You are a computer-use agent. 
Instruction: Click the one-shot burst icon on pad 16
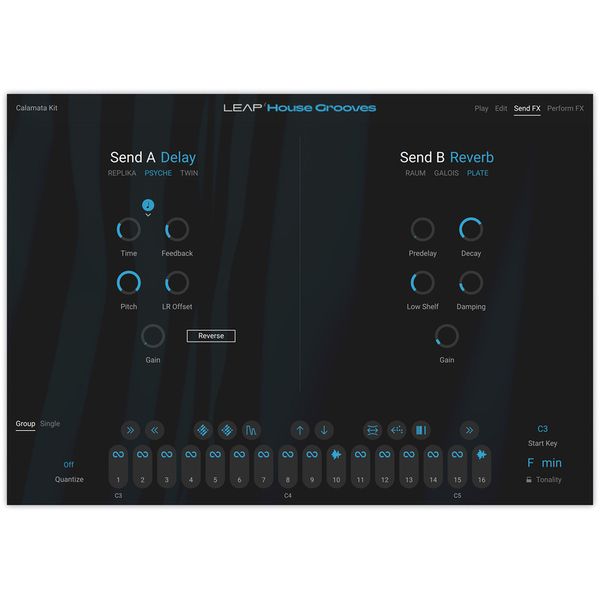[x=481, y=455]
